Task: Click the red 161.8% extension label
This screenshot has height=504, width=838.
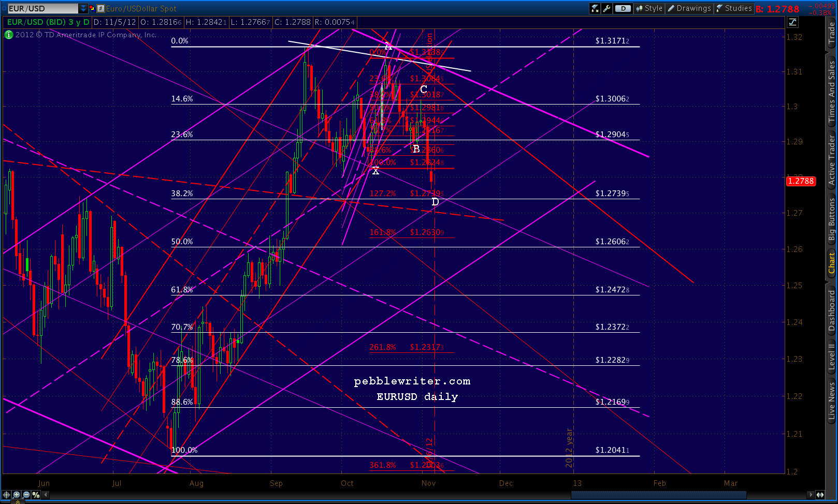Action: point(383,232)
